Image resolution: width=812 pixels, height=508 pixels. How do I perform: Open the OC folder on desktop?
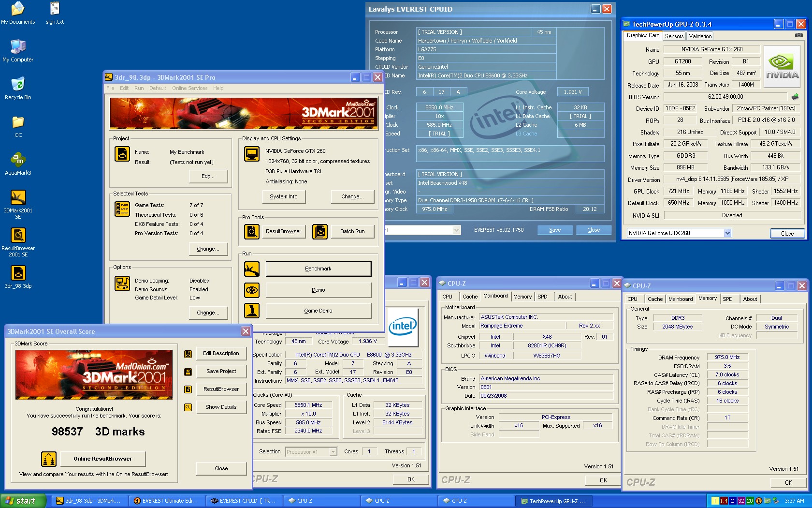pos(18,126)
